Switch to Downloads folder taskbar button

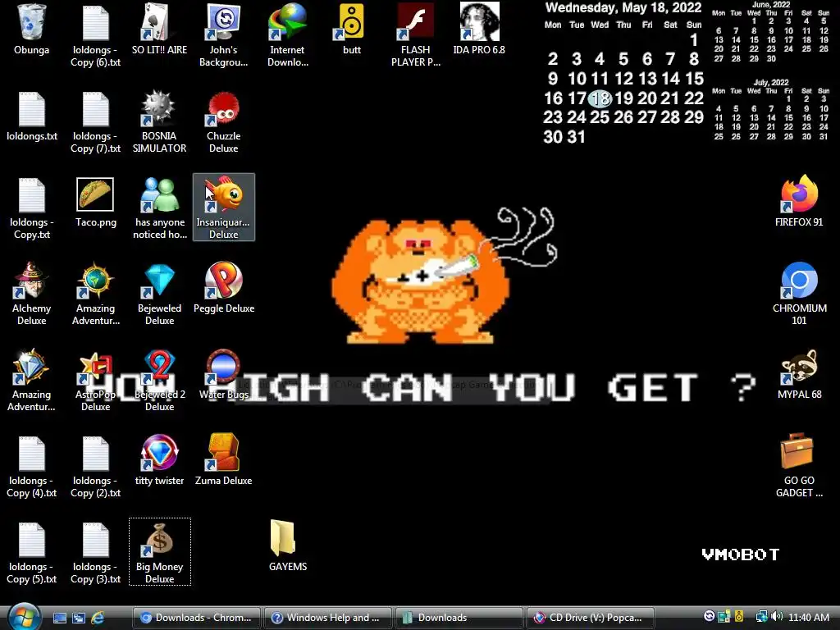pos(459,618)
